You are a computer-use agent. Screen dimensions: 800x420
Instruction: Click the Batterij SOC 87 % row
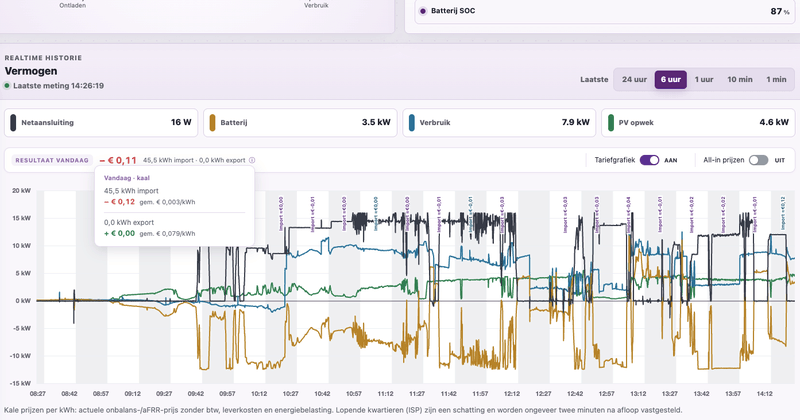point(605,11)
